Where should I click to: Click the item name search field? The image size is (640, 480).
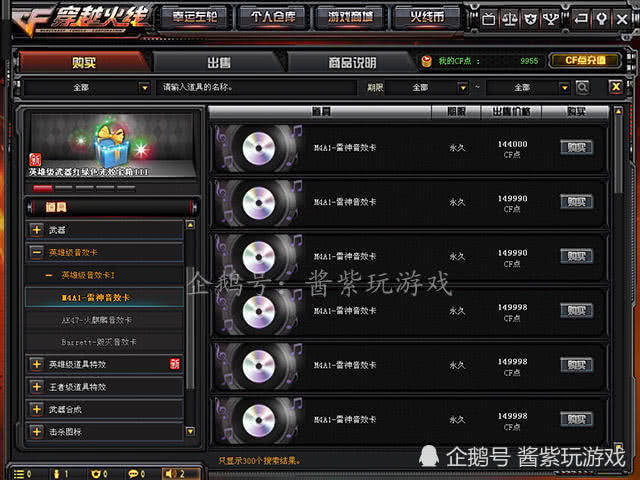coord(256,87)
